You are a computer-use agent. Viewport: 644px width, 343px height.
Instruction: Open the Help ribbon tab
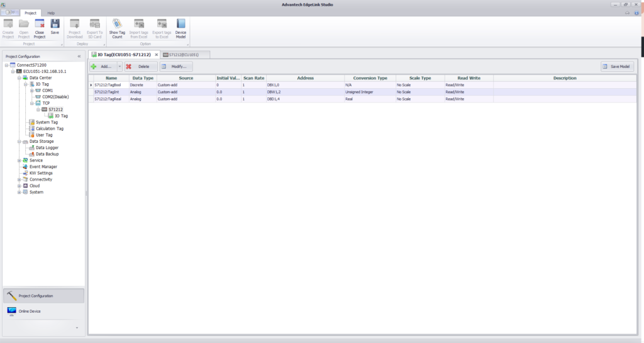click(x=51, y=13)
